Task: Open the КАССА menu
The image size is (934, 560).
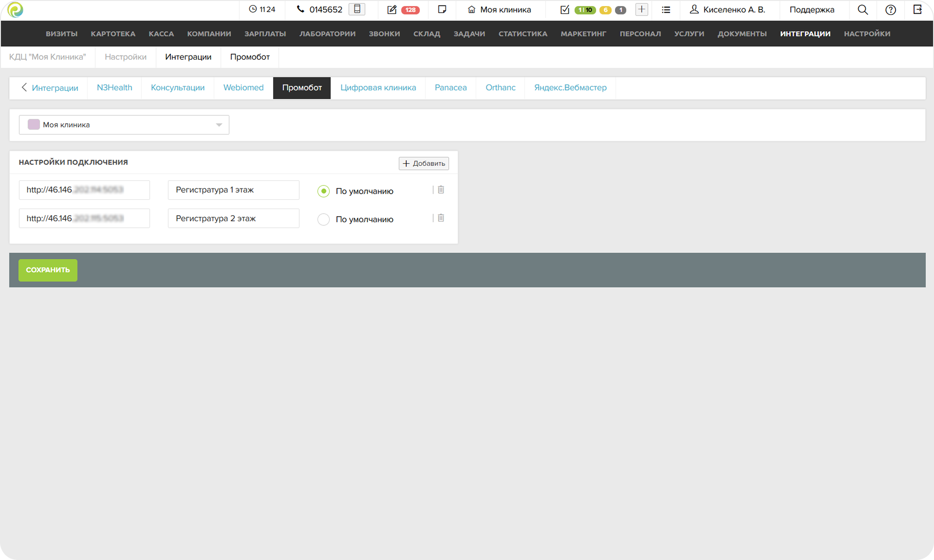Action: (x=161, y=34)
